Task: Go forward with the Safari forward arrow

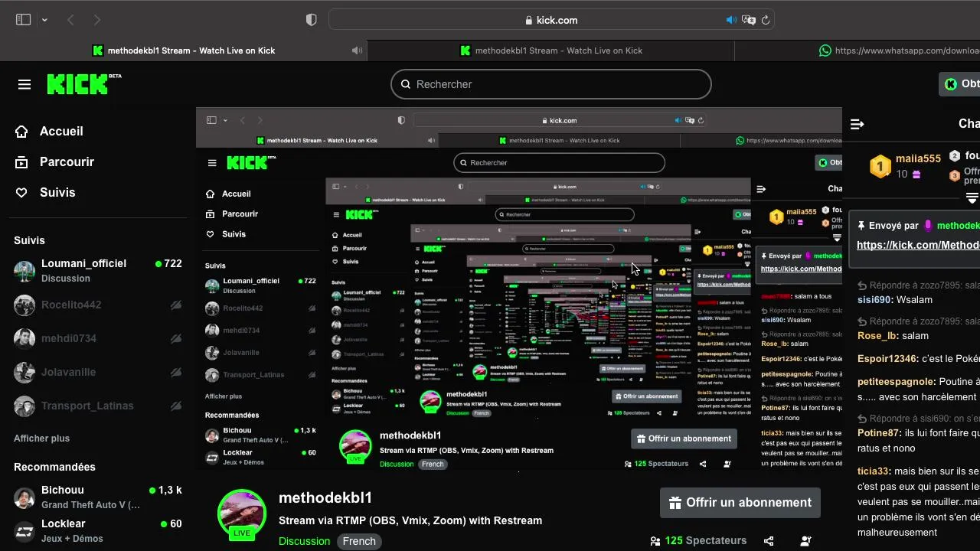Action: (x=96, y=20)
